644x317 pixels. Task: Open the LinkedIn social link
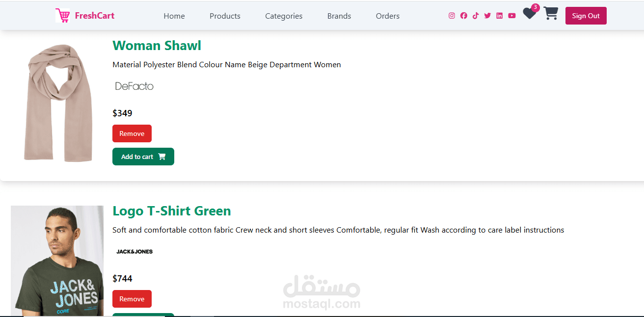499,16
